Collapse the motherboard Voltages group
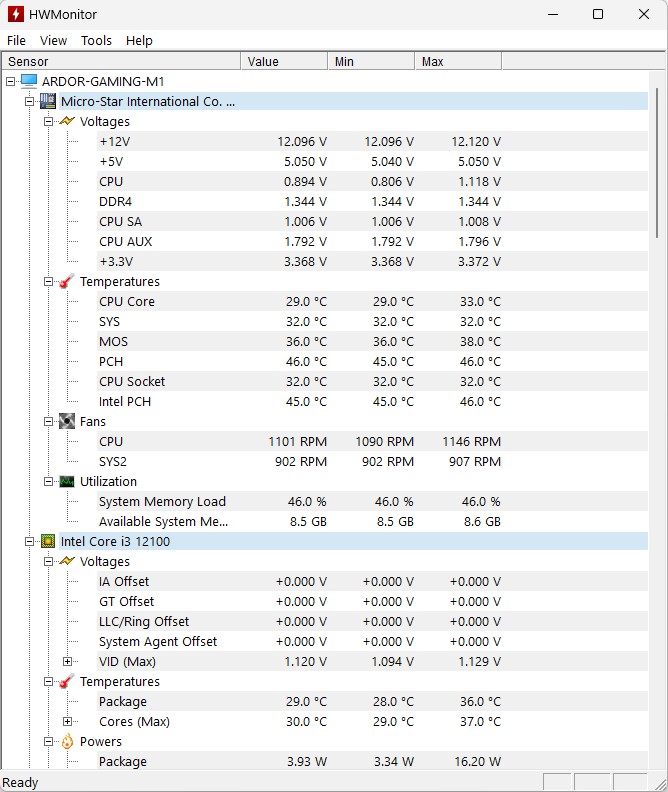The height and width of the screenshot is (792, 668). tap(48, 121)
